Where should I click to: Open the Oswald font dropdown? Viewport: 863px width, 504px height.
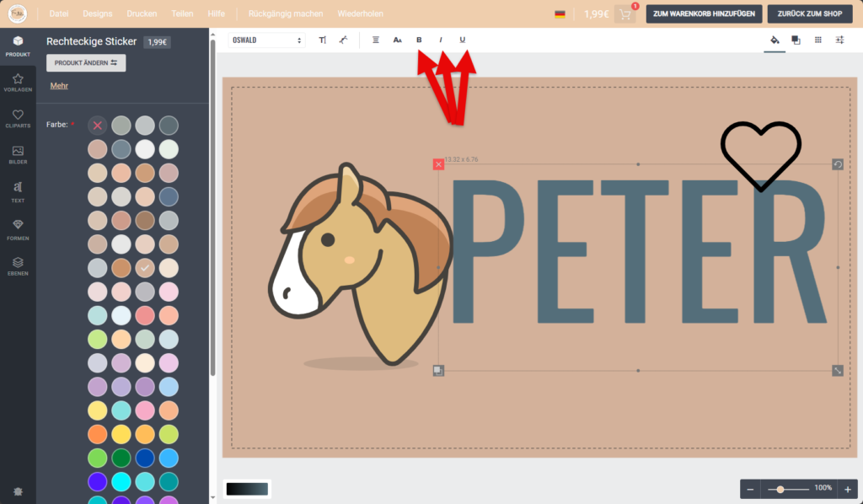point(266,40)
